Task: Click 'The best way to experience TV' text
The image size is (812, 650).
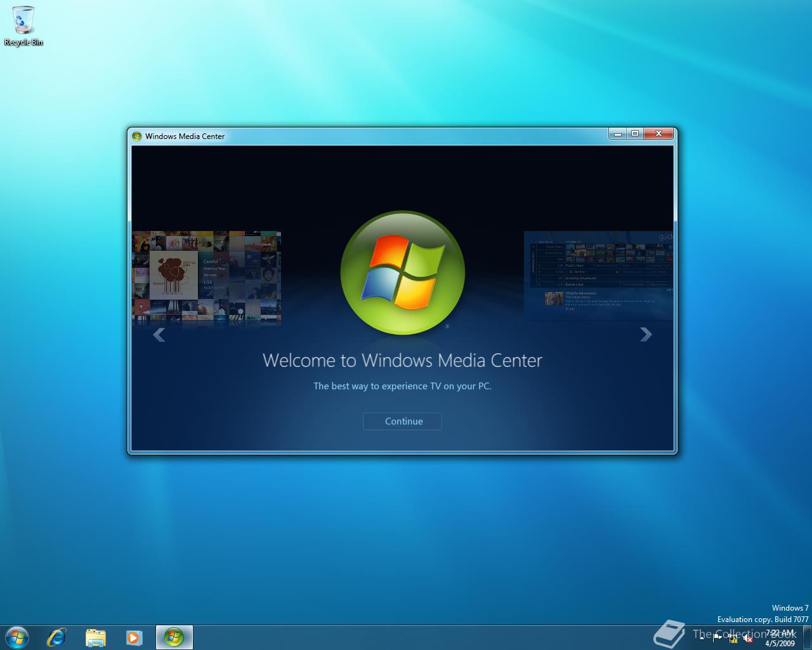Action: click(x=402, y=386)
